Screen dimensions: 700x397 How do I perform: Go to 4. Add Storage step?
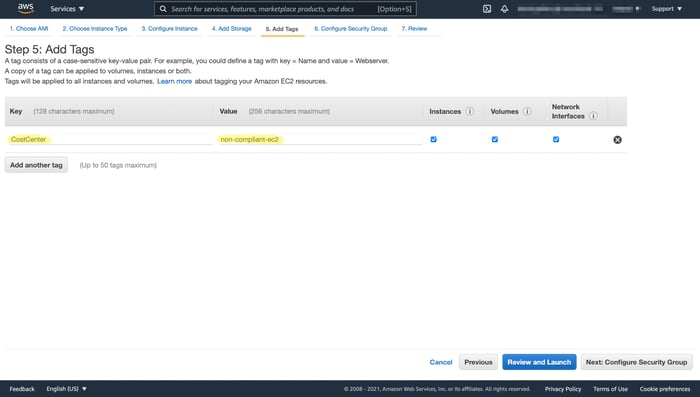click(x=231, y=29)
